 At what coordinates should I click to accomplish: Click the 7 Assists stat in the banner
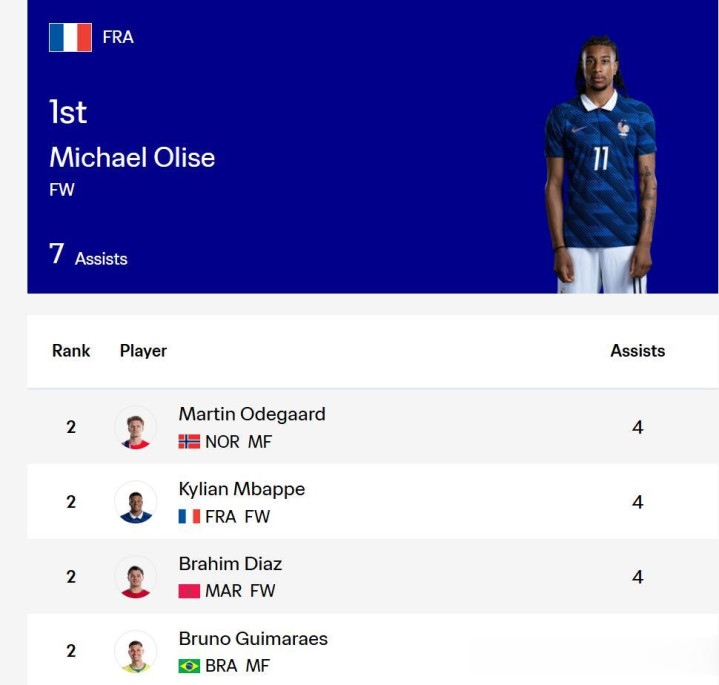tap(88, 254)
